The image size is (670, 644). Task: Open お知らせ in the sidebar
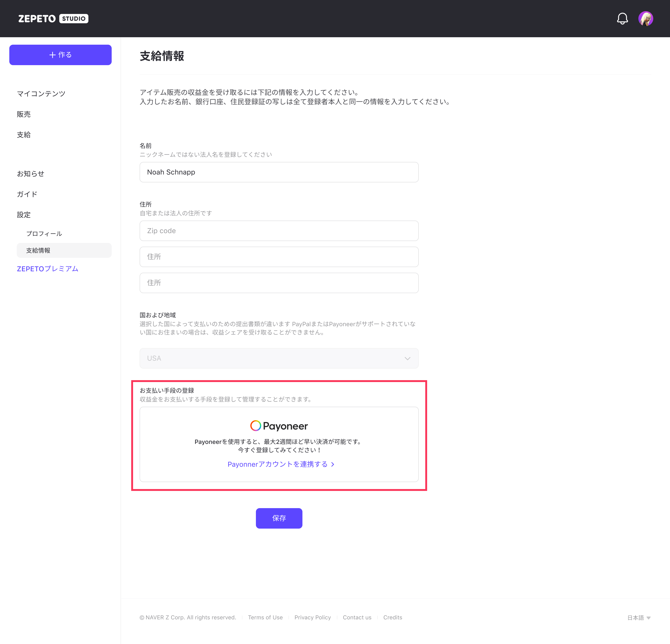(x=31, y=174)
